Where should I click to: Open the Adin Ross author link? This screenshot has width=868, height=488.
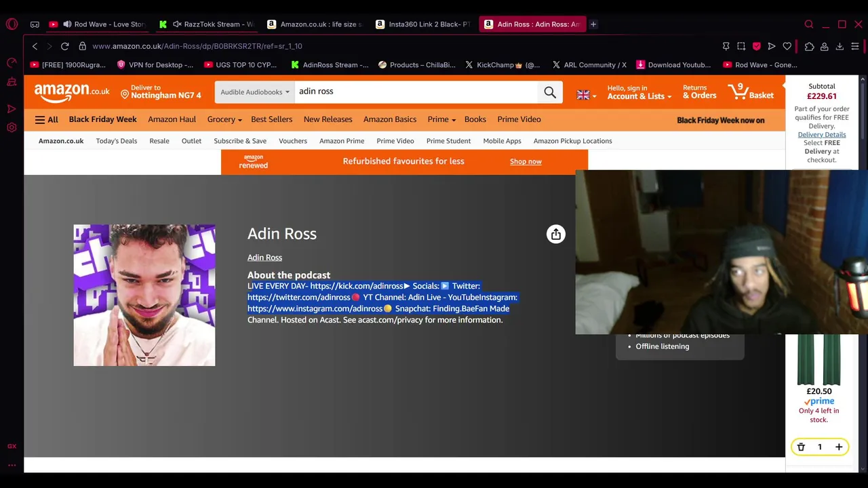[x=264, y=258]
